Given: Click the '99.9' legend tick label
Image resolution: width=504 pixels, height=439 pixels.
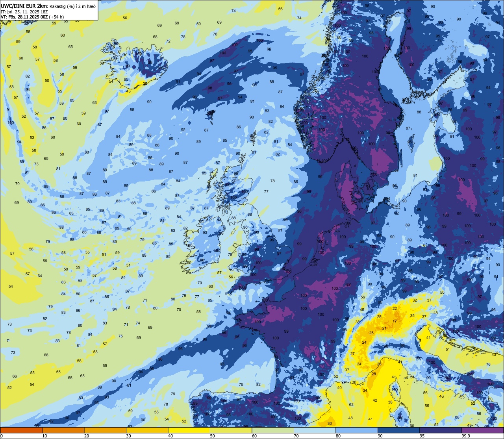Looking at the screenshot, I should coord(466,436).
